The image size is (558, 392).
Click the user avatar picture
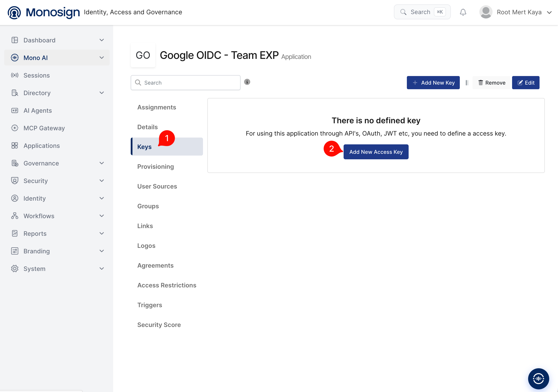[x=486, y=12]
